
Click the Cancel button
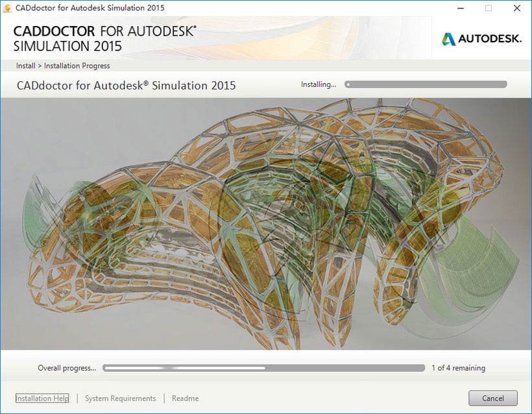tap(493, 398)
